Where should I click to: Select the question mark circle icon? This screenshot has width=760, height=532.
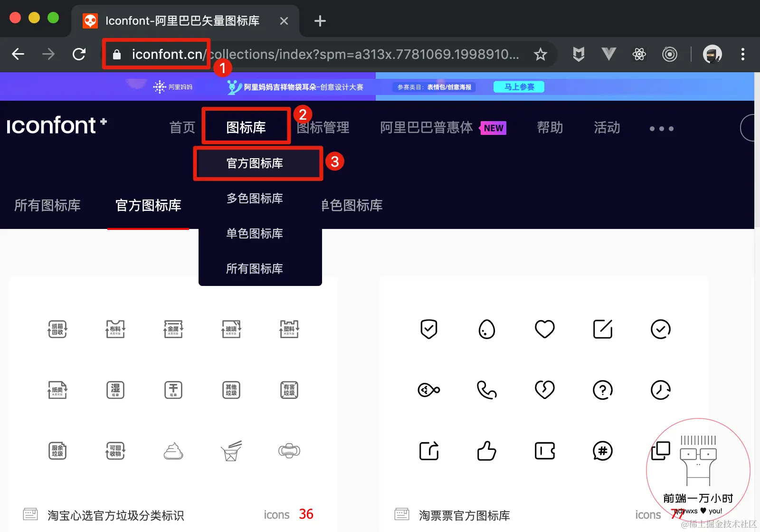point(603,390)
